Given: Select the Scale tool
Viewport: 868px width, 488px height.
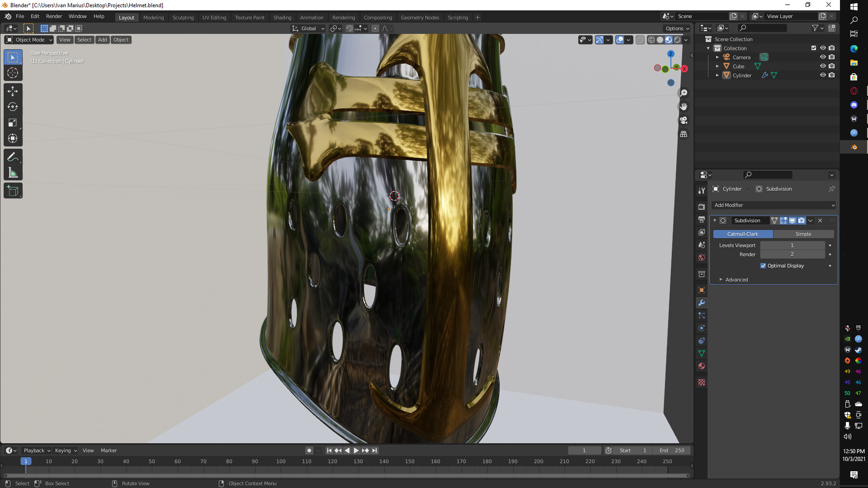Looking at the screenshot, I should pos(13,123).
